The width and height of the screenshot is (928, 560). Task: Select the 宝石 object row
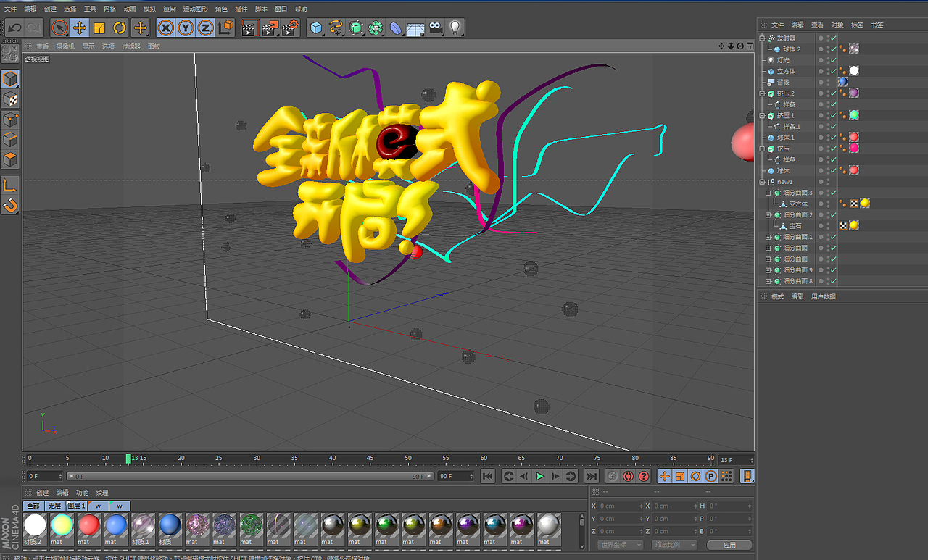tap(795, 226)
